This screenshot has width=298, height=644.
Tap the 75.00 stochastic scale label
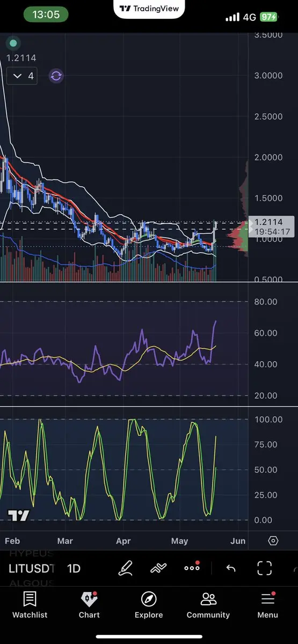265,444
